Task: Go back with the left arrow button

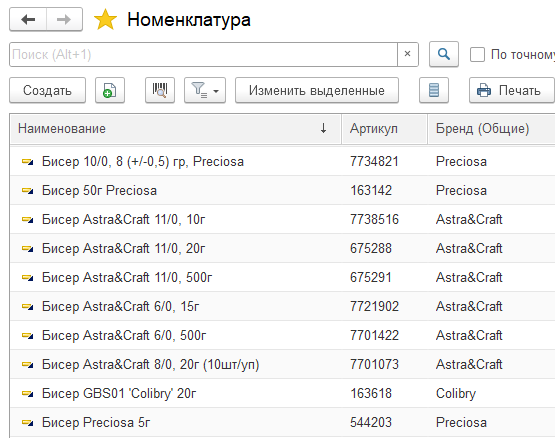Action: click(28, 19)
